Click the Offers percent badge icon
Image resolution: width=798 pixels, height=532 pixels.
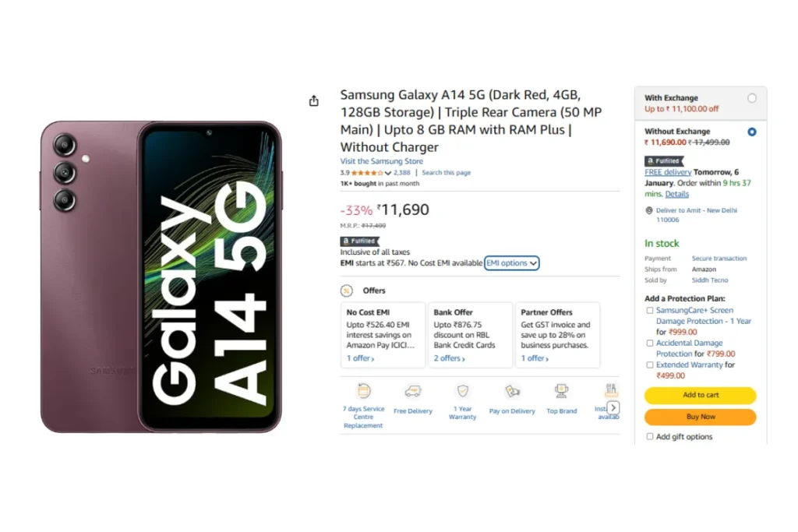347,291
